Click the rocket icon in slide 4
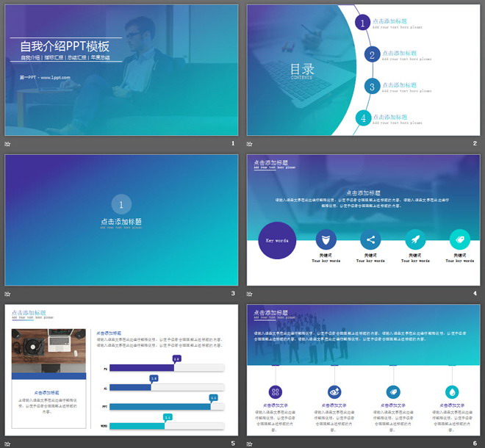The height and width of the screenshot is (448, 485). (415, 239)
